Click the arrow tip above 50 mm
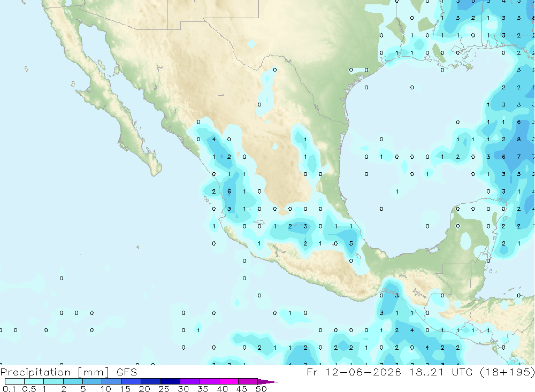 pyautogui.click(x=267, y=381)
